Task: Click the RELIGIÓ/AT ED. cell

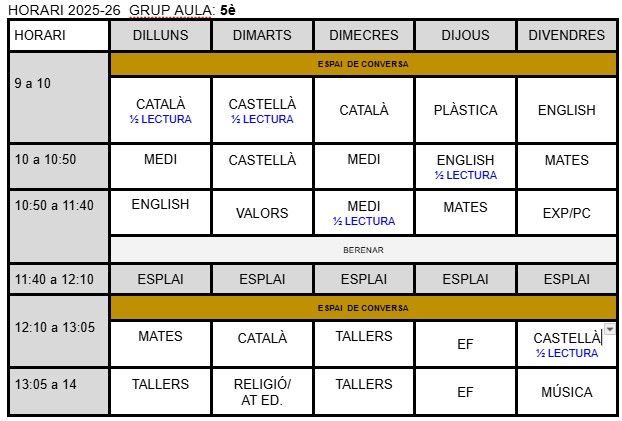Action: click(x=262, y=392)
